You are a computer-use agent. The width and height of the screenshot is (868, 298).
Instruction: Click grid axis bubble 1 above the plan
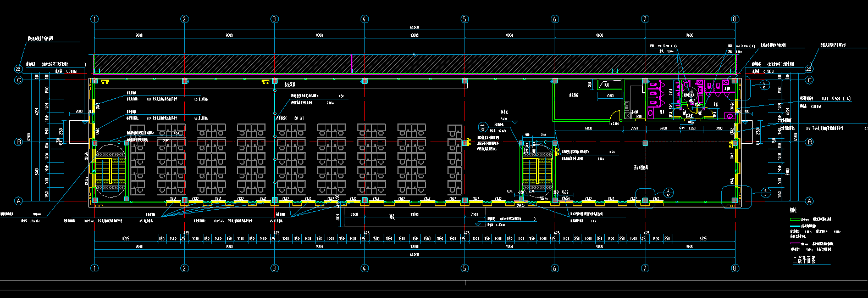tap(95, 19)
